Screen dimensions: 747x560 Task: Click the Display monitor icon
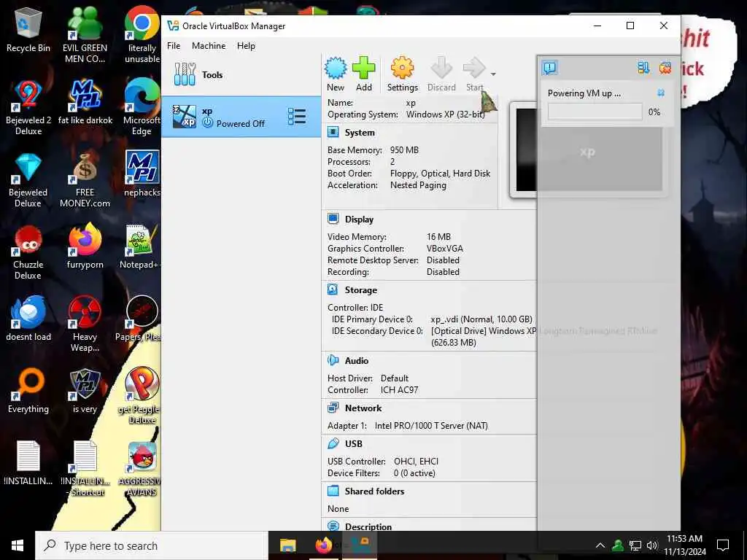[333, 219]
